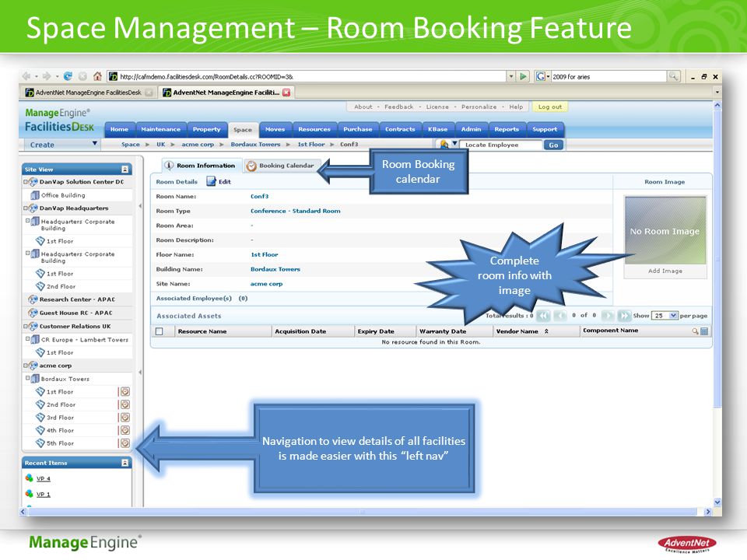747x560 pixels.
Task: Click the Add Image link under room image
Action: coord(665,271)
